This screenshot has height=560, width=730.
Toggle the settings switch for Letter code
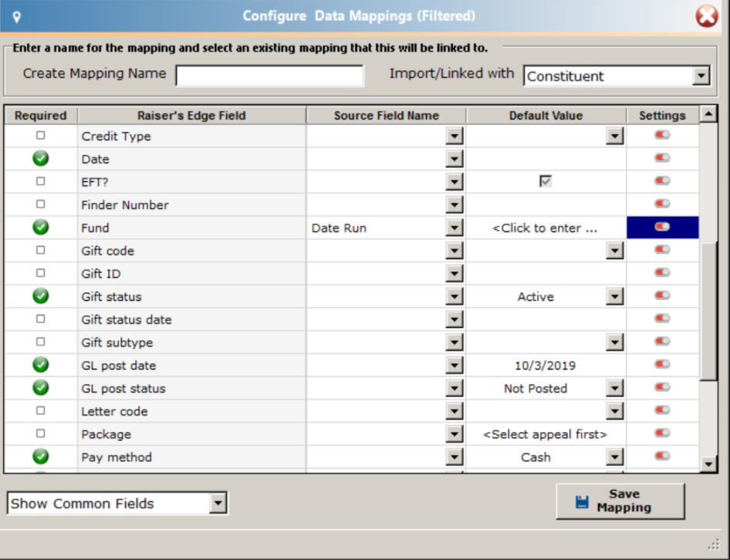pyautogui.click(x=663, y=410)
